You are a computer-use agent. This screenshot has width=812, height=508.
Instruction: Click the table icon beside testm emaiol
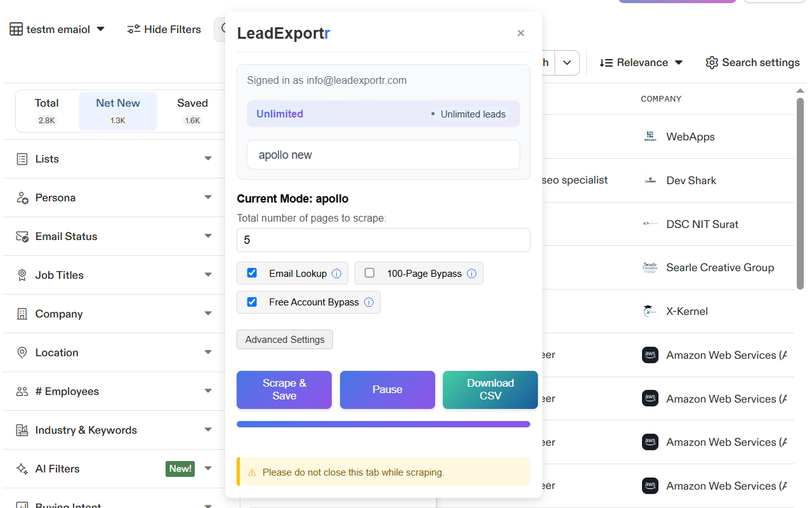coord(16,29)
